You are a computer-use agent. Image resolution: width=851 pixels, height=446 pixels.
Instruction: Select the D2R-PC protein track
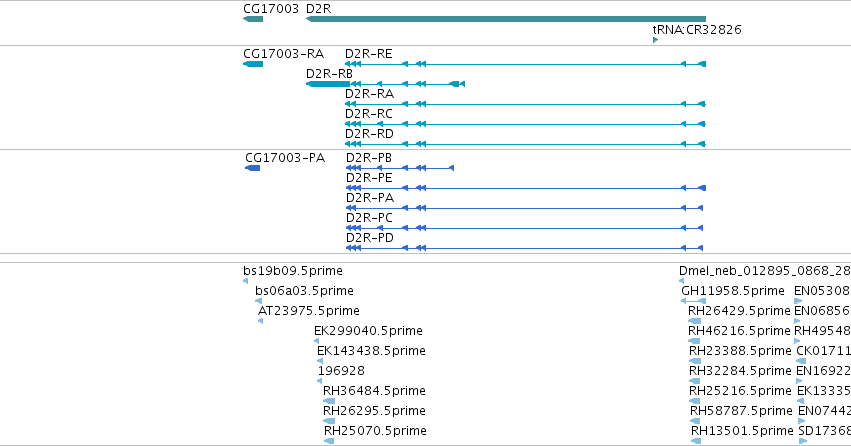point(525,228)
